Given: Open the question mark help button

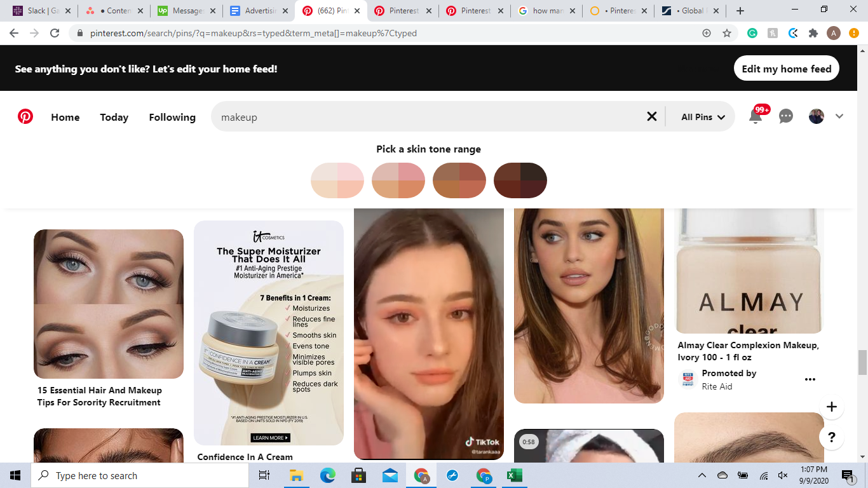Looking at the screenshot, I should coord(831,437).
